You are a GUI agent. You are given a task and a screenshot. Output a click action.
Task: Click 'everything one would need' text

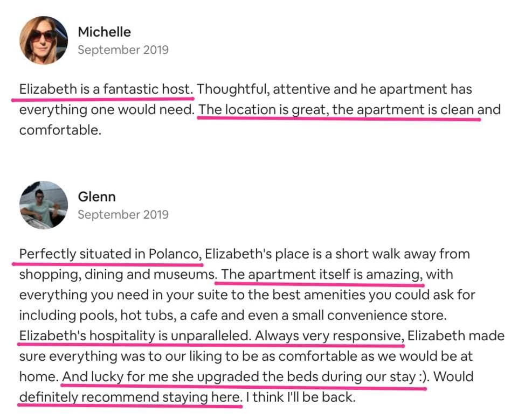[107, 110]
